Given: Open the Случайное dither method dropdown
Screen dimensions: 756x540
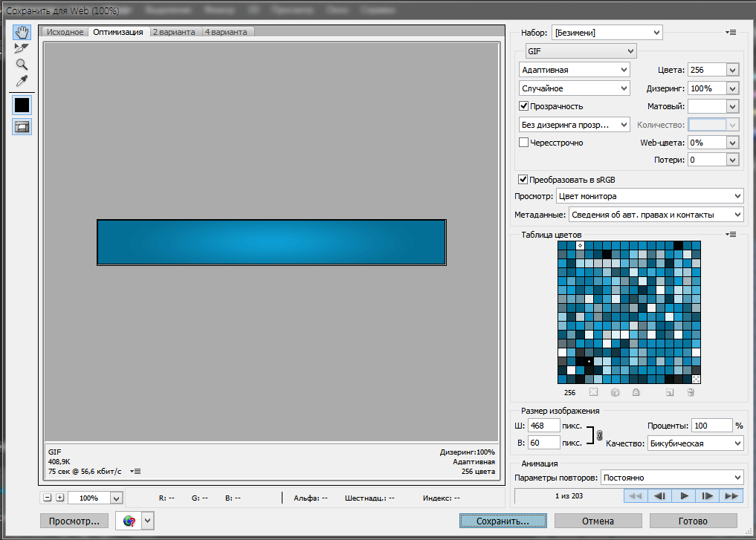Looking at the screenshot, I should tap(574, 88).
